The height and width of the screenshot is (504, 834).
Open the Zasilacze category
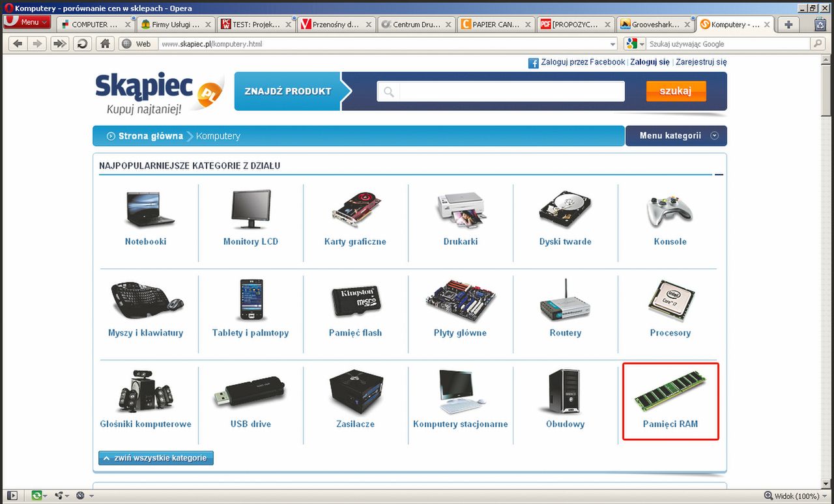click(x=355, y=400)
